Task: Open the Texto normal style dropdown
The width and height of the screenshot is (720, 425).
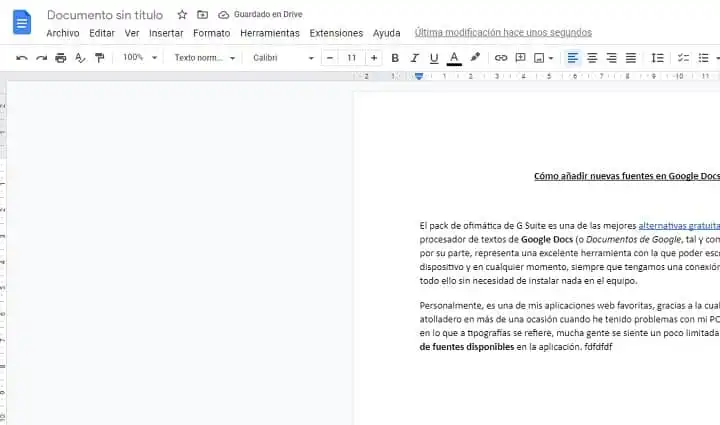Action: pos(204,58)
